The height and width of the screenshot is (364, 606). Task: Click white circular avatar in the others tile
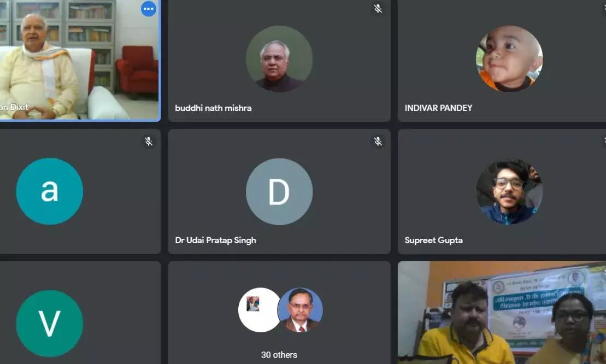pos(260,310)
